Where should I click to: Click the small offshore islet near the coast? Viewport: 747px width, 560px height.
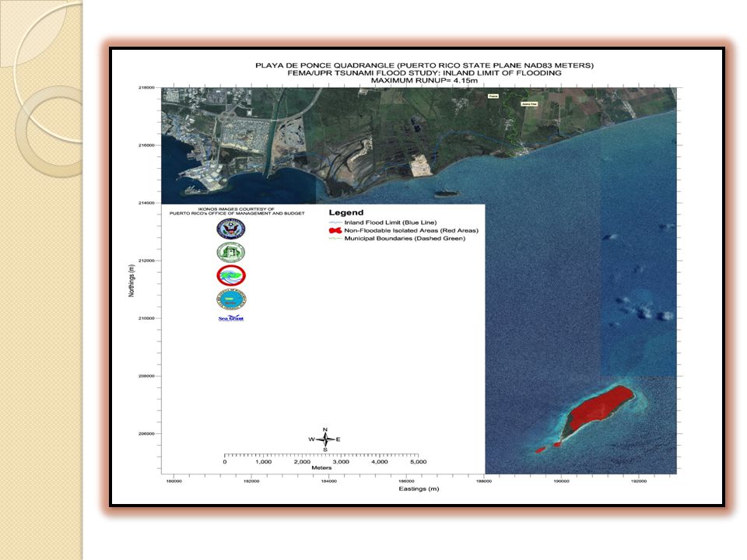click(x=447, y=194)
